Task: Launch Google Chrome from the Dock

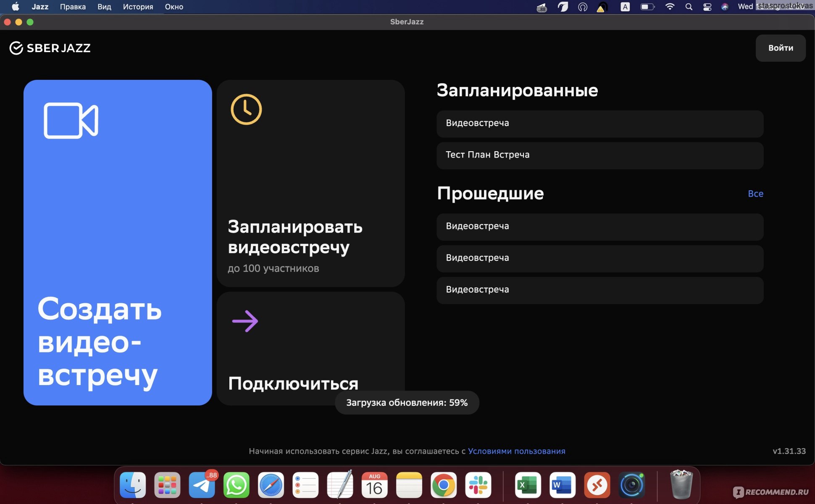Action: (444, 485)
